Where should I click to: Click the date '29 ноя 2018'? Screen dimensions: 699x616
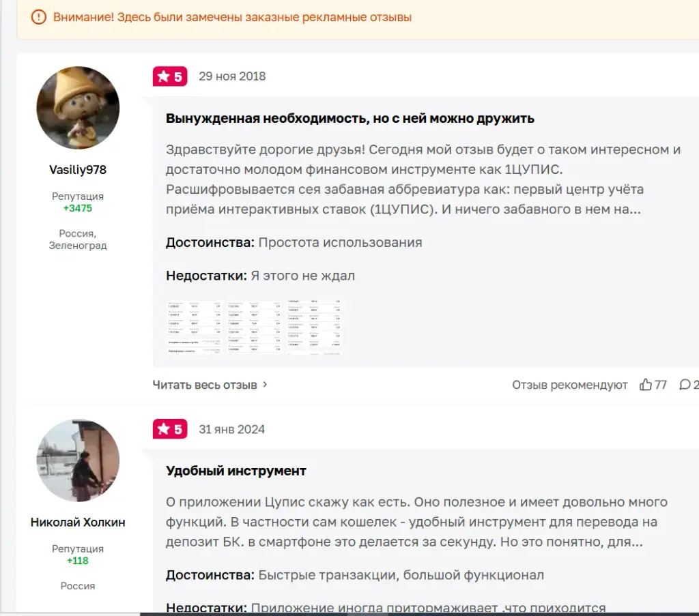point(232,76)
